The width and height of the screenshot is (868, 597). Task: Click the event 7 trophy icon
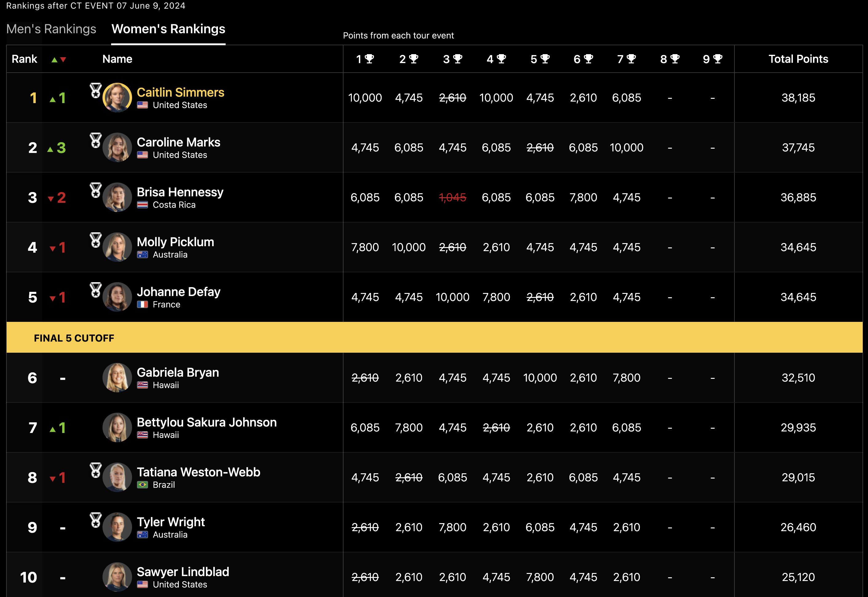pyautogui.click(x=631, y=59)
